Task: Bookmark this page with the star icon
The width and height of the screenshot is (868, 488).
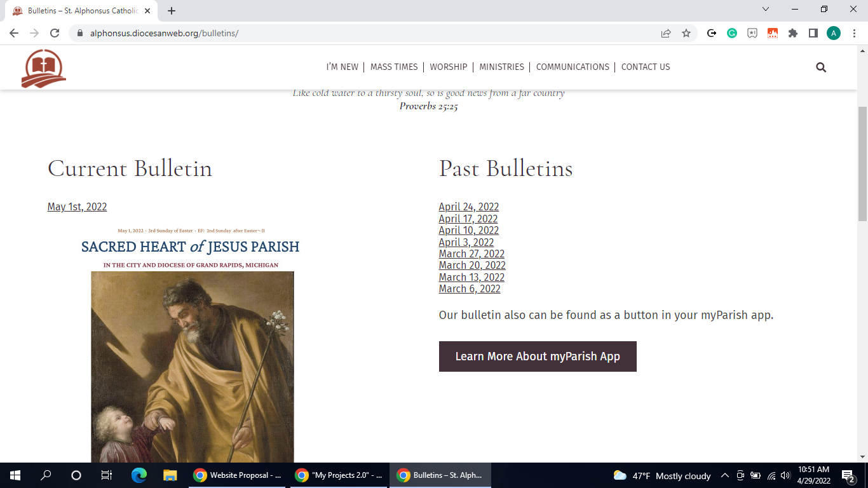Action: point(686,33)
